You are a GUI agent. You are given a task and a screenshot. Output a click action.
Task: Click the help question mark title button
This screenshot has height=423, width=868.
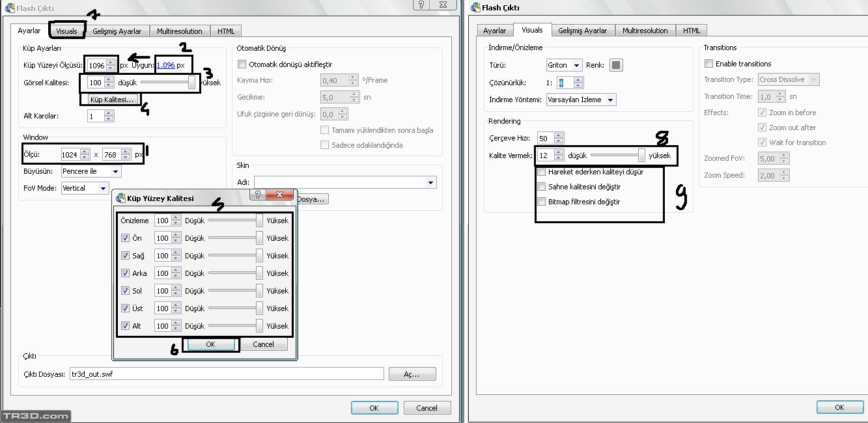coord(422,5)
